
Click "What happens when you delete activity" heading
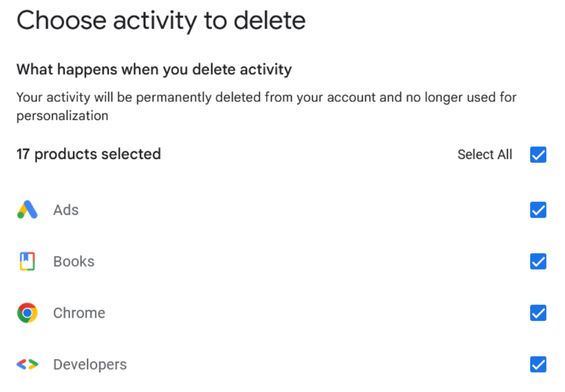point(154,69)
